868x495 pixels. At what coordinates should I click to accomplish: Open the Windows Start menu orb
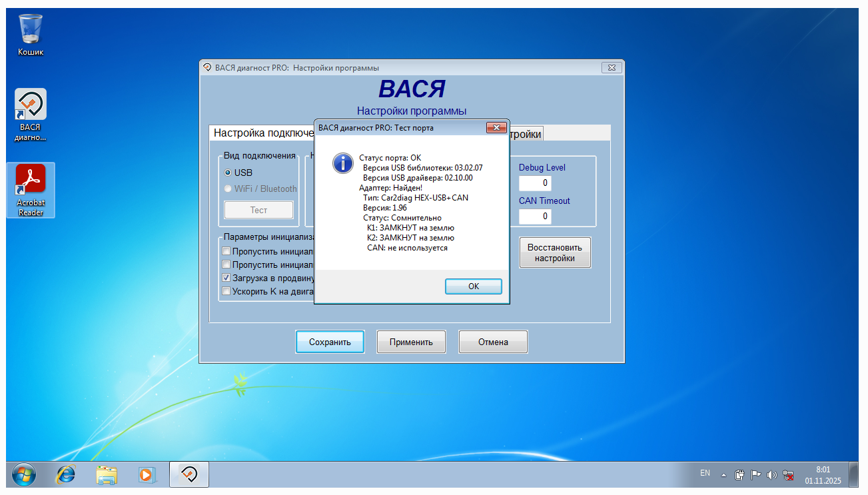point(24,474)
